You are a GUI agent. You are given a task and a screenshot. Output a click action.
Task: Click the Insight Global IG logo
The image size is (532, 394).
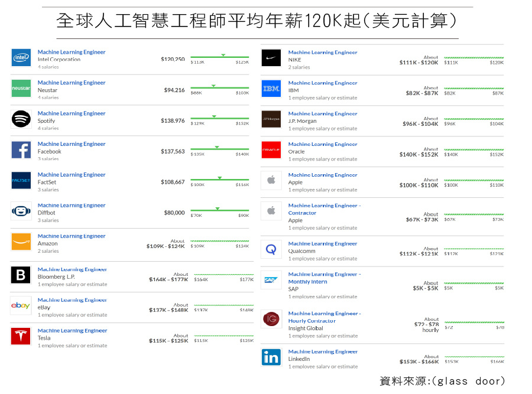(271, 319)
